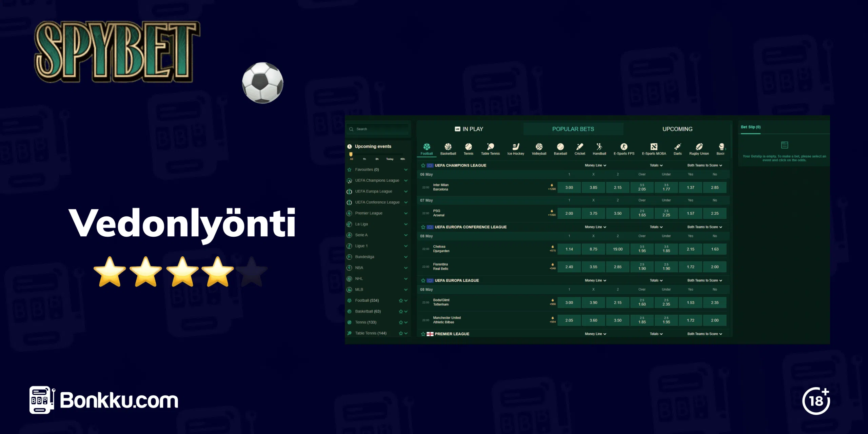Image resolution: width=868 pixels, height=434 pixels.
Task: Open Chelsea vs Djurgarden match
Action: [x=441, y=249]
